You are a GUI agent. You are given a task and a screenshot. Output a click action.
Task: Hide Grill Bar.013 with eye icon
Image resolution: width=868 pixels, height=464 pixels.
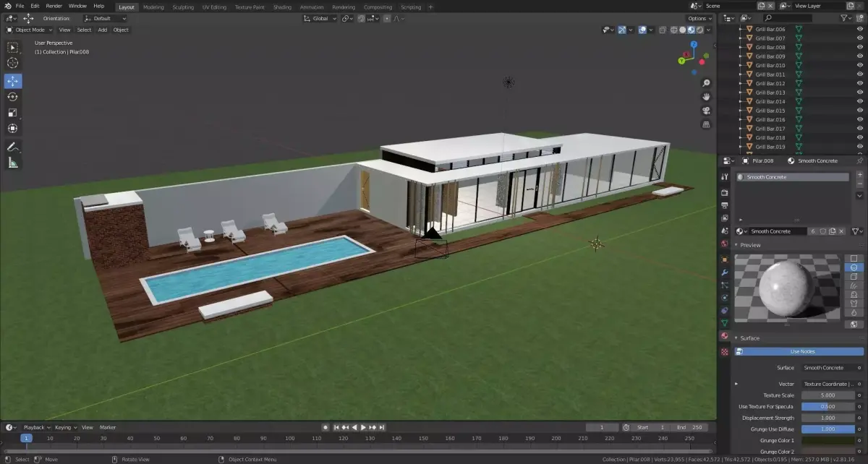click(859, 93)
